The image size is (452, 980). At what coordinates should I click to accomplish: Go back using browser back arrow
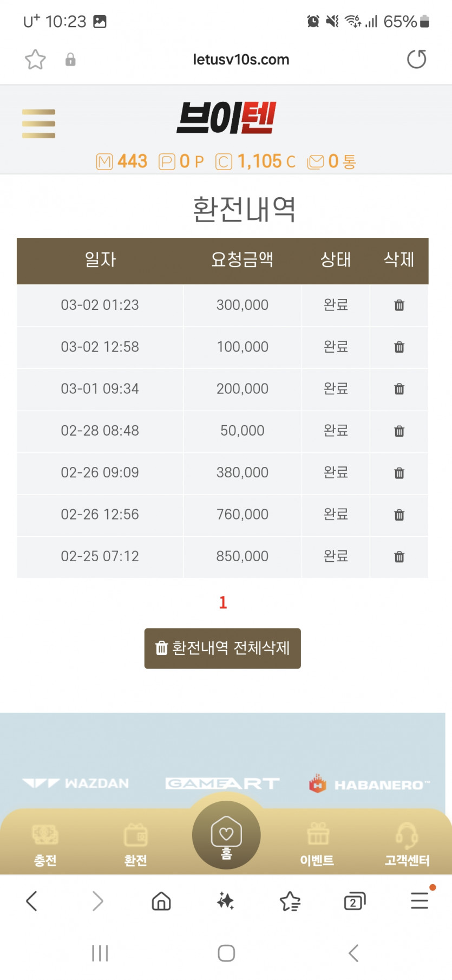[32, 901]
